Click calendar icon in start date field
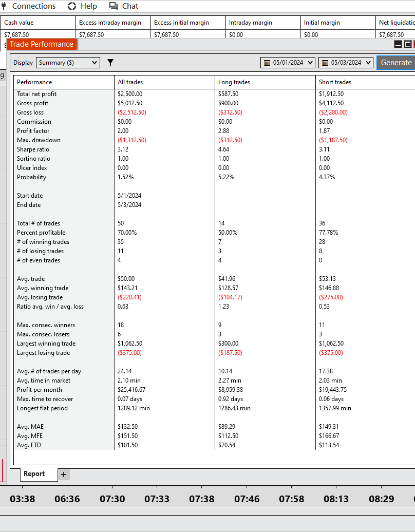The image size is (415, 532). coord(267,63)
